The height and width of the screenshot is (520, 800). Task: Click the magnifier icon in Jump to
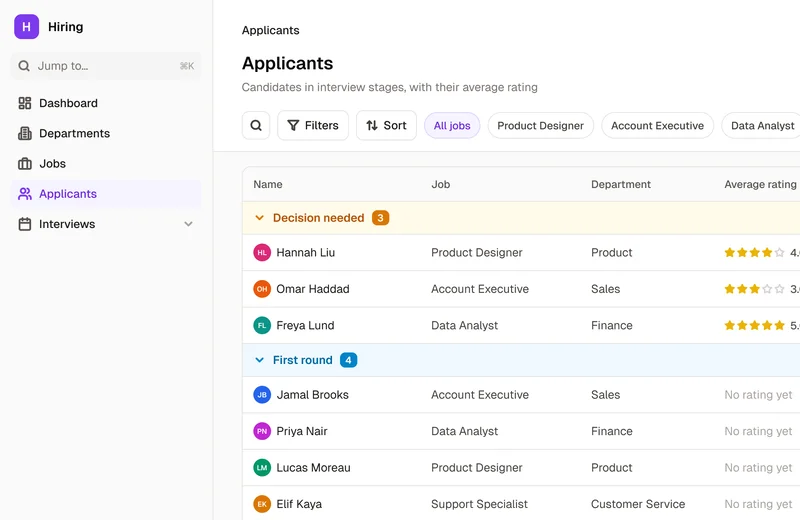[x=23, y=66]
